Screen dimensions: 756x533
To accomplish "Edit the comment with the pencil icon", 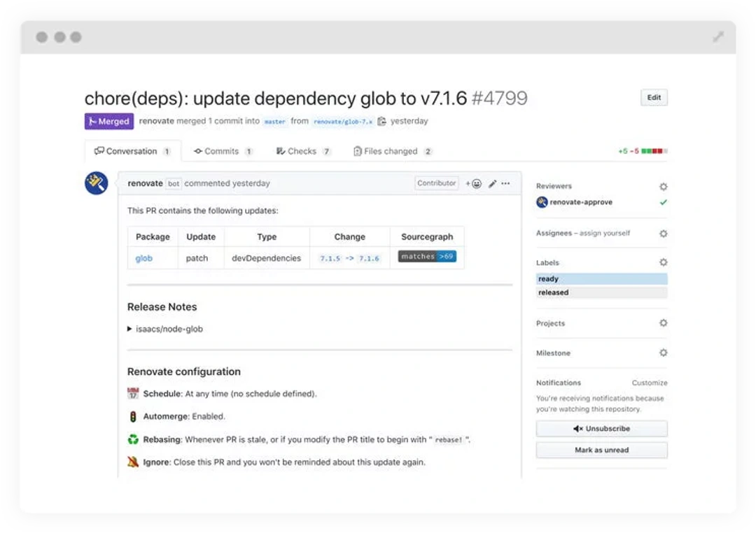I will pos(492,183).
